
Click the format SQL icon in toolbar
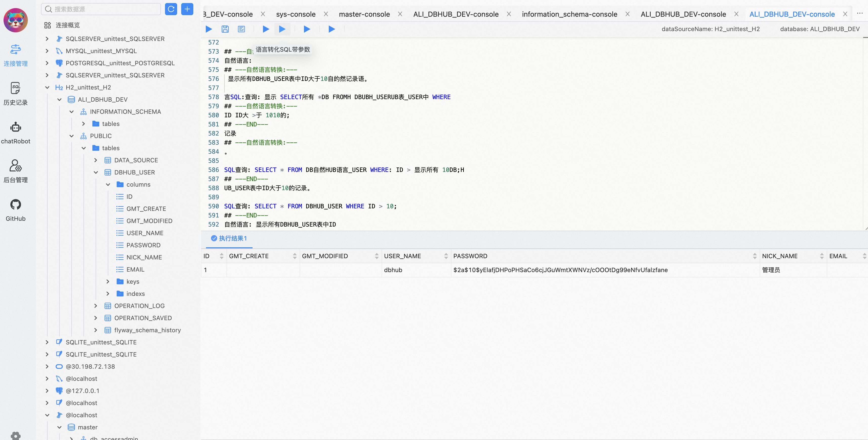click(x=241, y=29)
